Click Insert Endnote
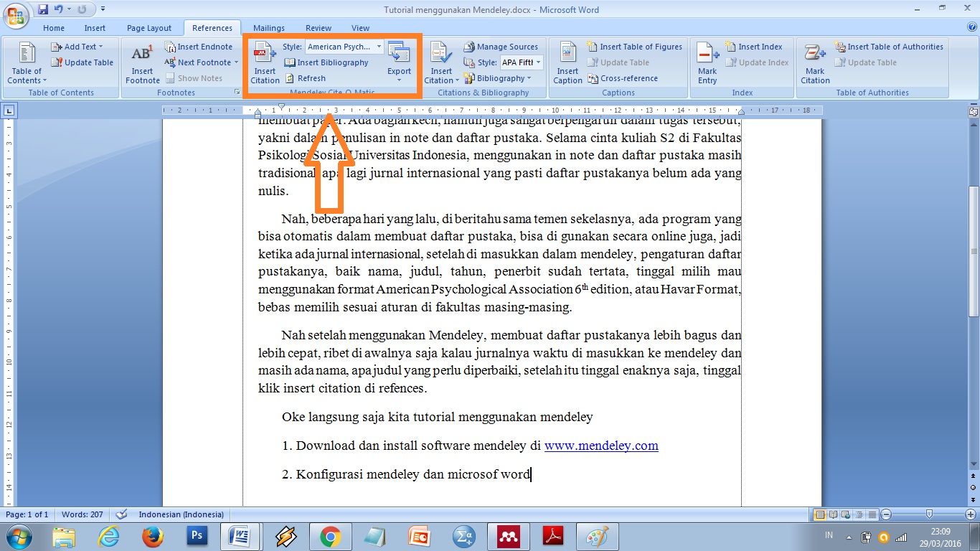The height and width of the screenshot is (551, 980). point(199,47)
